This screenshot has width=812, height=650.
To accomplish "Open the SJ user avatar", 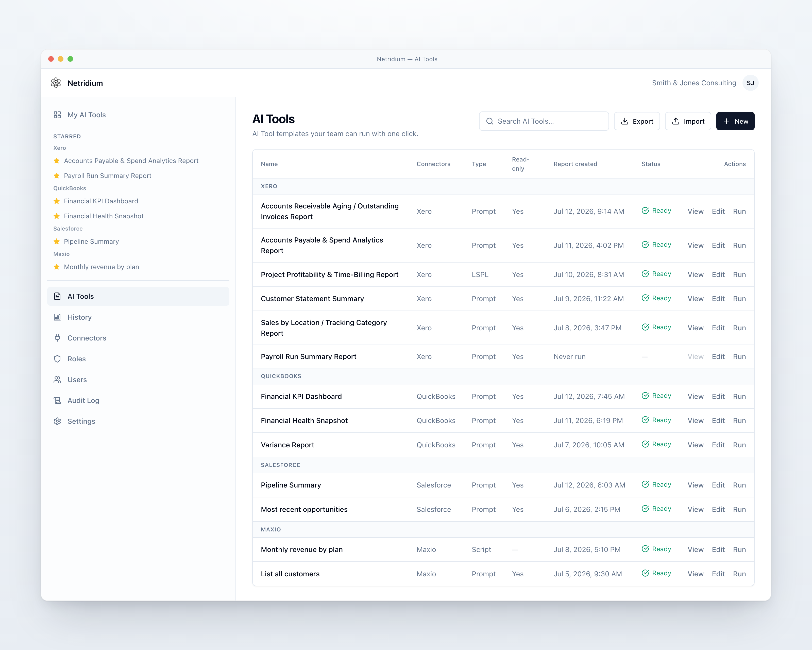I will click(750, 83).
